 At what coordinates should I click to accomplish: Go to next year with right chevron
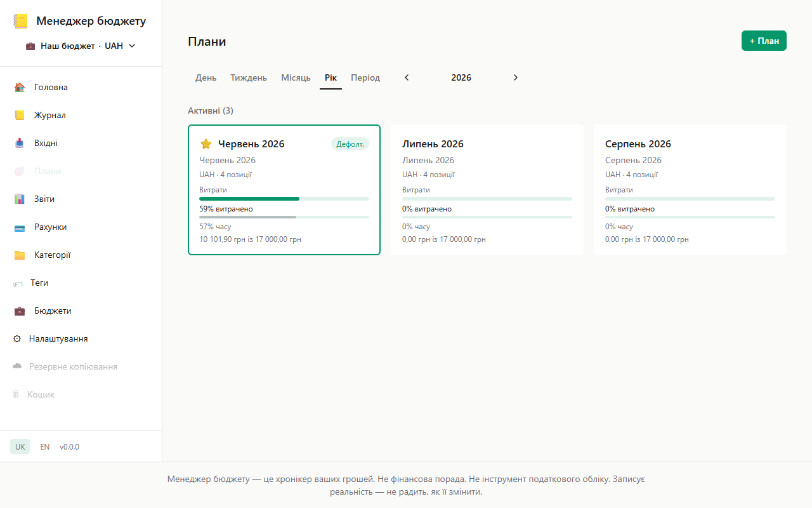pos(516,77)
